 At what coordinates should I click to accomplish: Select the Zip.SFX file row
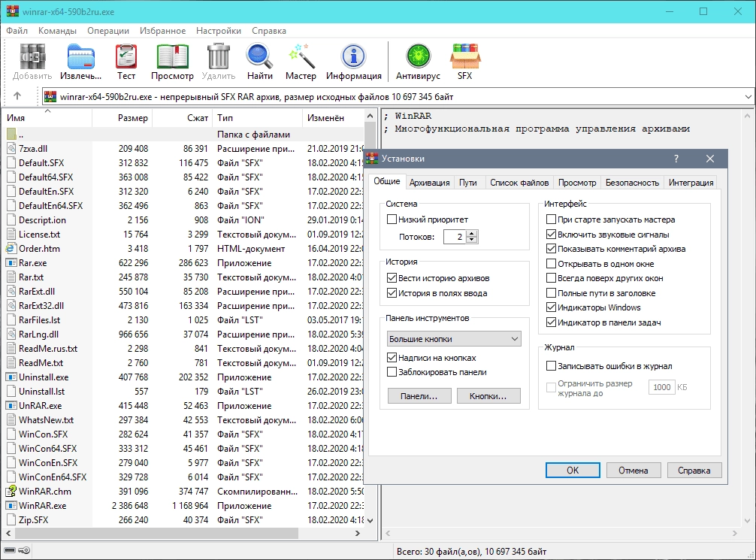[183, 520]
